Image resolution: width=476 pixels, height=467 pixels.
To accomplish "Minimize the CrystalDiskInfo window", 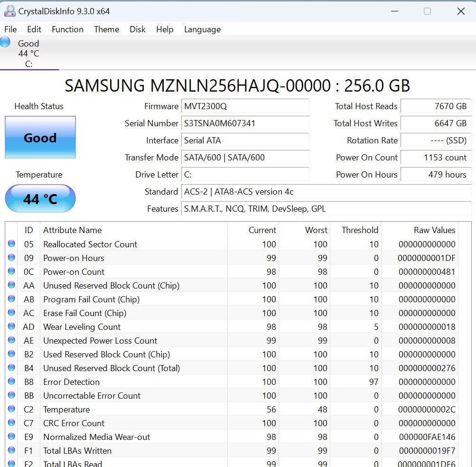I will [x=394, y=11].
